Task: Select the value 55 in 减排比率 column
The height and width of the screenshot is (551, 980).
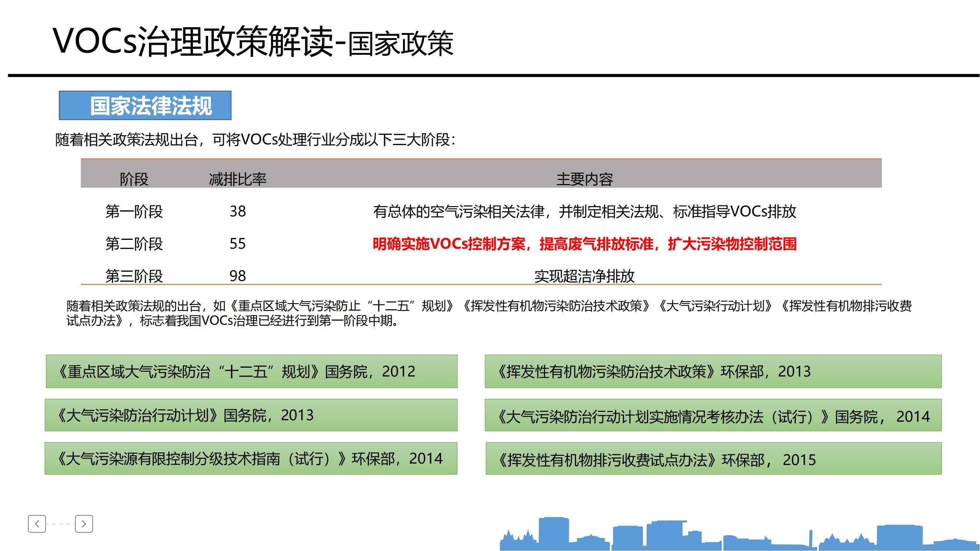Action: (237, 244)
